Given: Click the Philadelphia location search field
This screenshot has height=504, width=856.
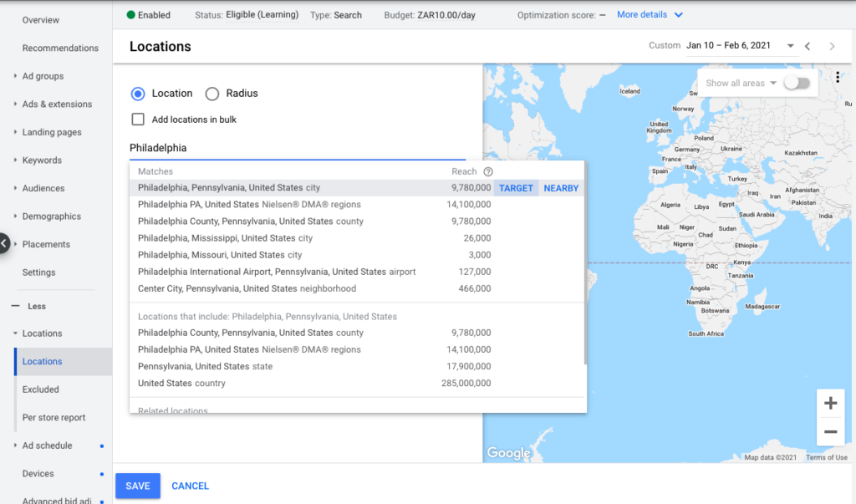Looking at the screenshot, I should 298,148.
